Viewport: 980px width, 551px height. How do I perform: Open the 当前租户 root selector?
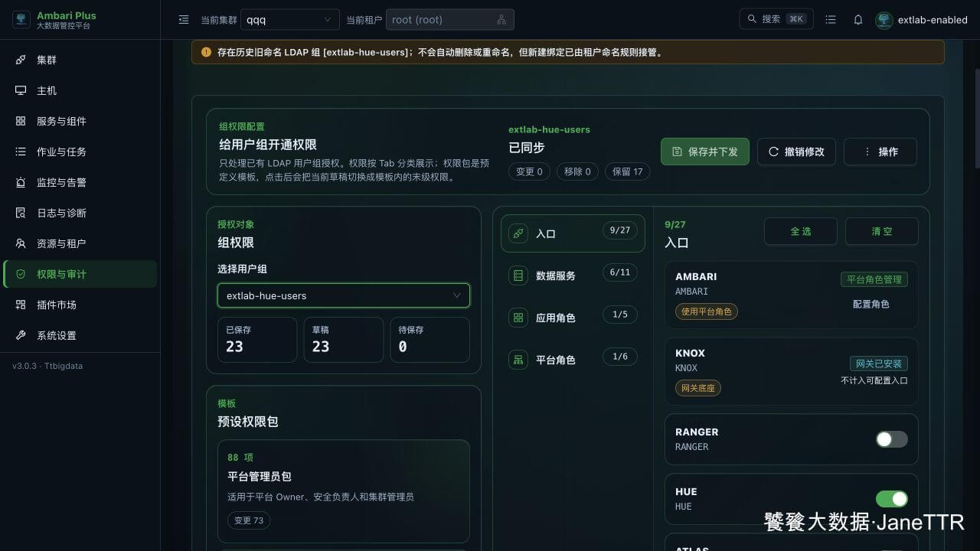point(450,20)
